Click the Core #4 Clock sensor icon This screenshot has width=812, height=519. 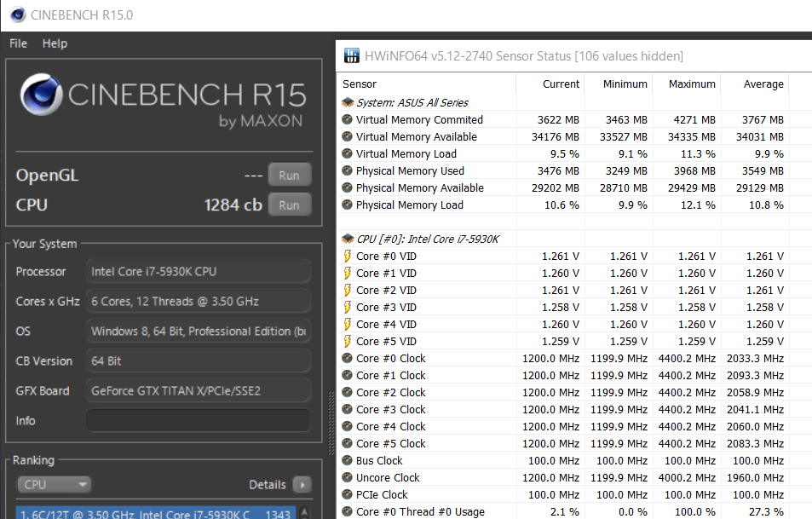347,426
